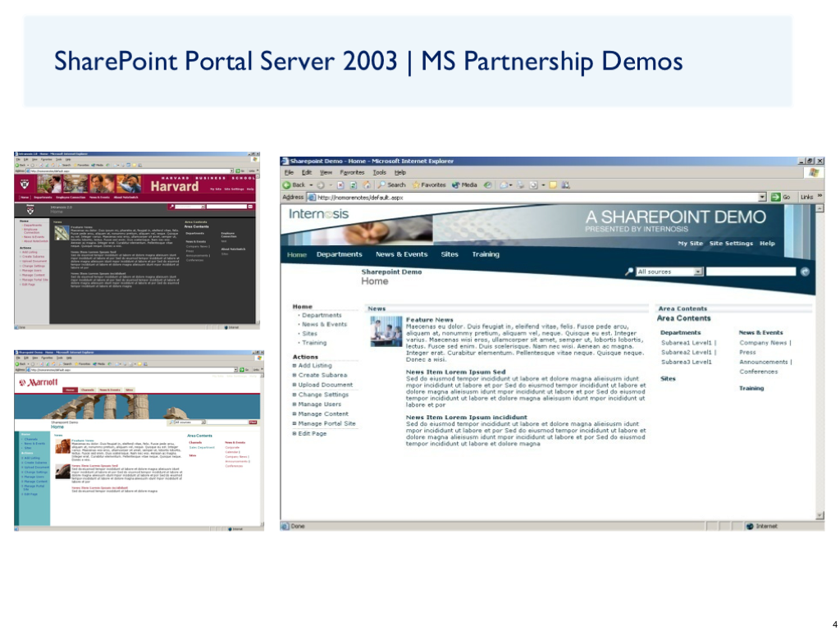Open the Tools menu
The image size is (840, 630).
point(380,172)
